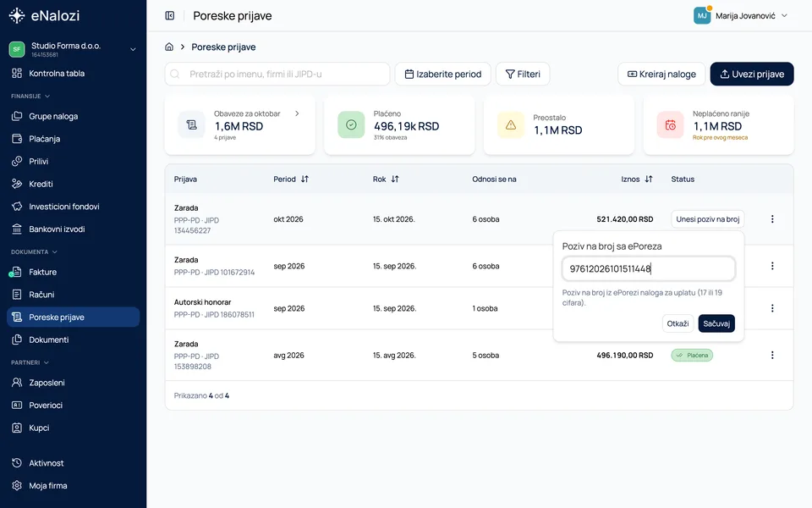Open three-dot menu for Zarada sep 2026 row
This screenshot has width=812, height=508.
pos(772,266)
